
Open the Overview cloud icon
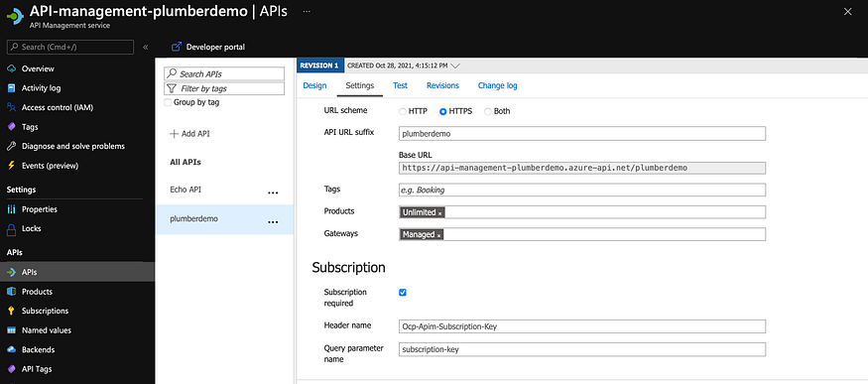pos(11,68)
